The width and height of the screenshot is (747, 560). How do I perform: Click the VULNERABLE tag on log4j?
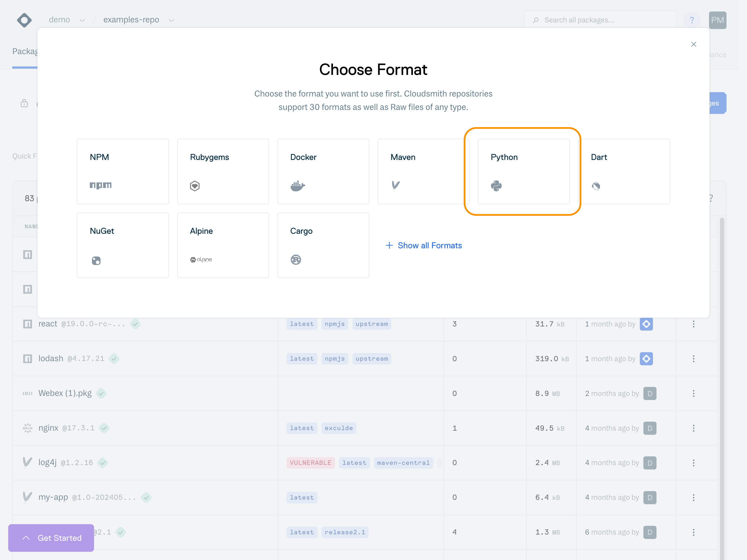tap(310, 463)
